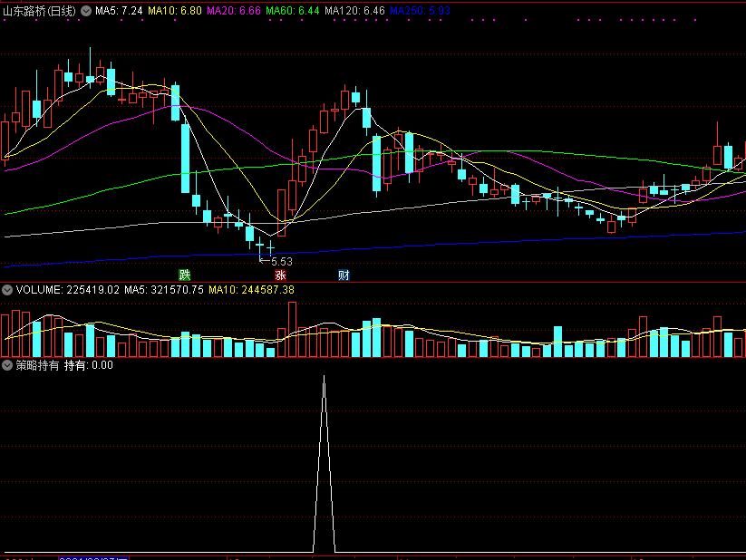The height and width of the screenshot is (560, 746).
Task: Click the highlighted date label on time axis
Action: click(93, 557)
